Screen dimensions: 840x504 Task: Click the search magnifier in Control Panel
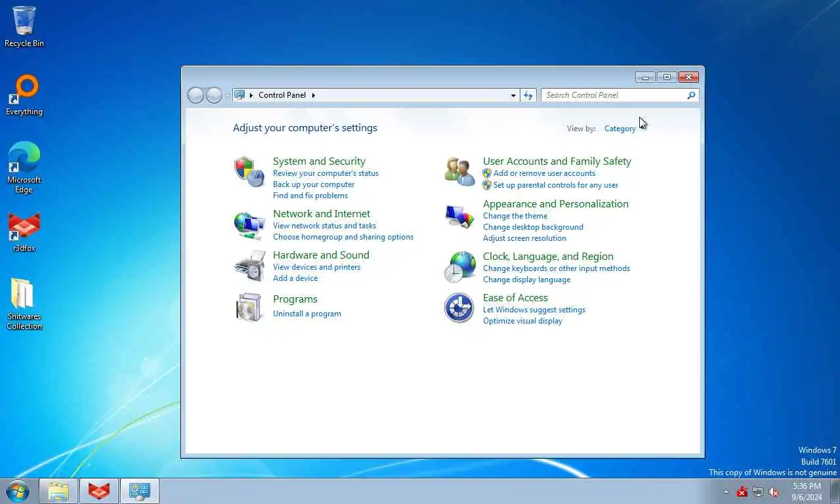[x=691, y=95]
